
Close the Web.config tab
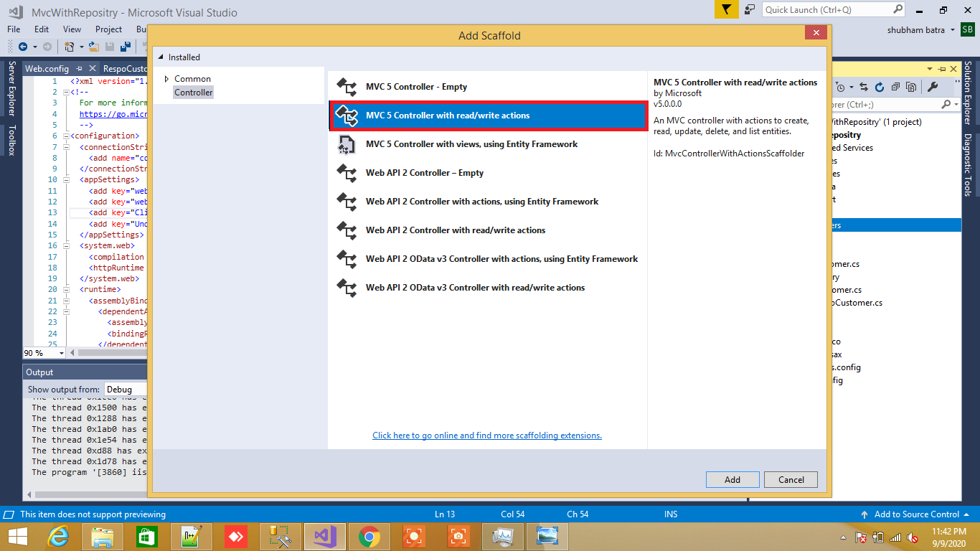[93, 69]
